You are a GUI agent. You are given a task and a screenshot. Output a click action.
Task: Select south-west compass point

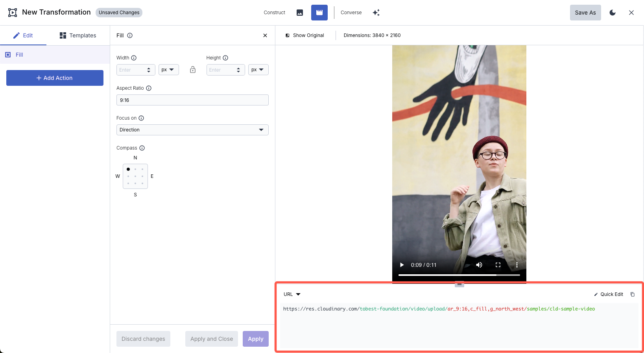(x=128, y=183)
